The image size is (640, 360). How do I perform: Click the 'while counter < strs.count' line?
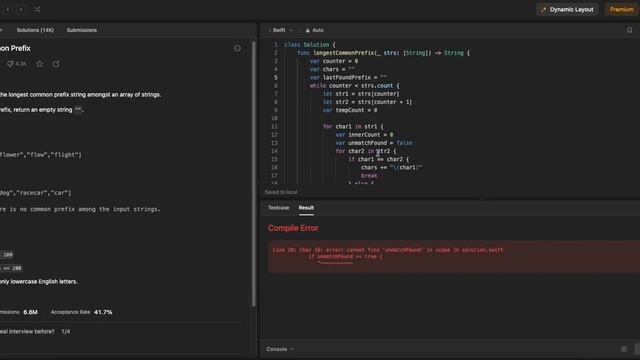354,86
